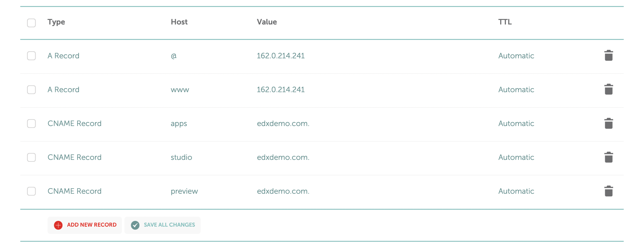Image resolution: width=644 pixels, height=249 pixels.
Task: Toggle the select-all checkbox in header
Action: pyautogui.click(x=31, y=23)
